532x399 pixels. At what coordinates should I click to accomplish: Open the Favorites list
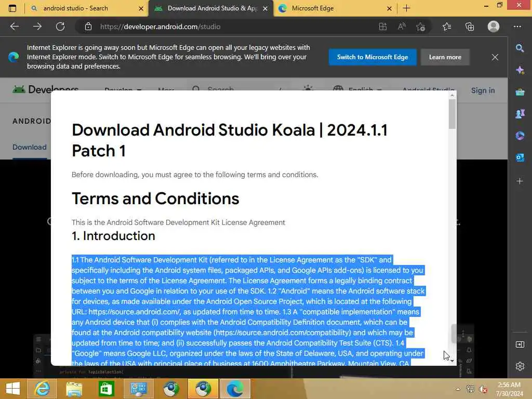click(447, 26)
